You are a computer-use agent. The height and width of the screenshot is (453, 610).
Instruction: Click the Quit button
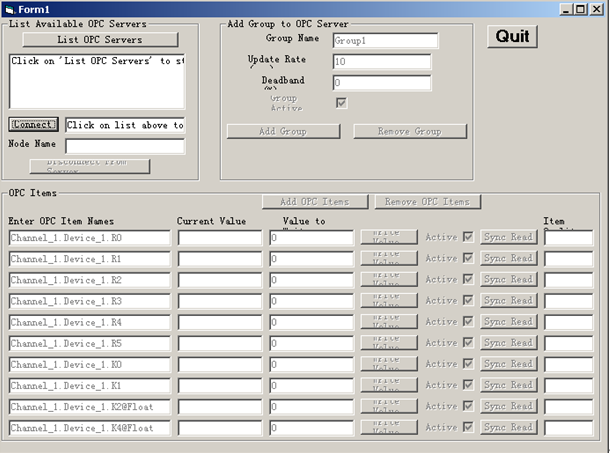(512, 37)
